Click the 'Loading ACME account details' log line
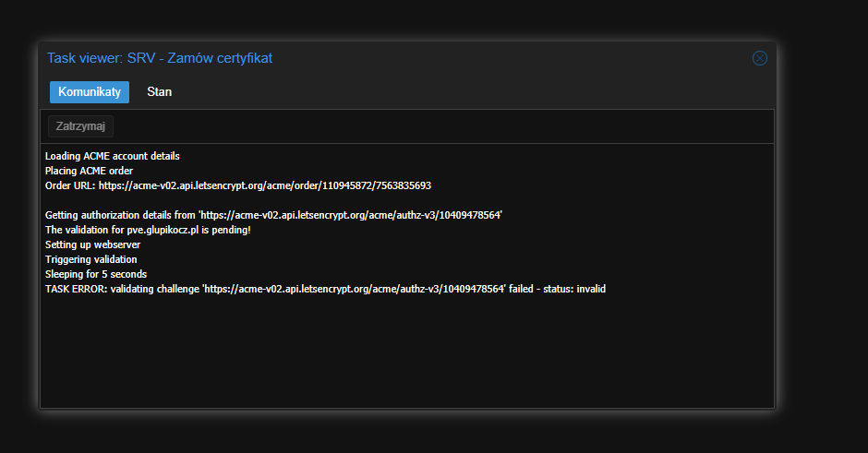The width and height of the screenshot is (868, 453). [112, 156]
